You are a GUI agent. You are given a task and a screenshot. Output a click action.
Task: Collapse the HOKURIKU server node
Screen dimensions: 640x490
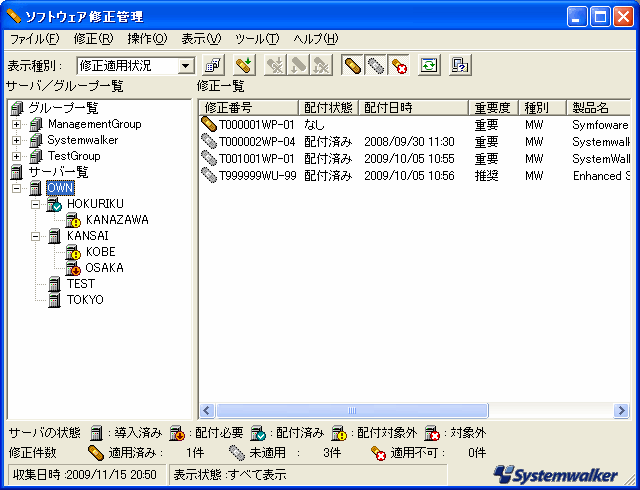(36, 204)
